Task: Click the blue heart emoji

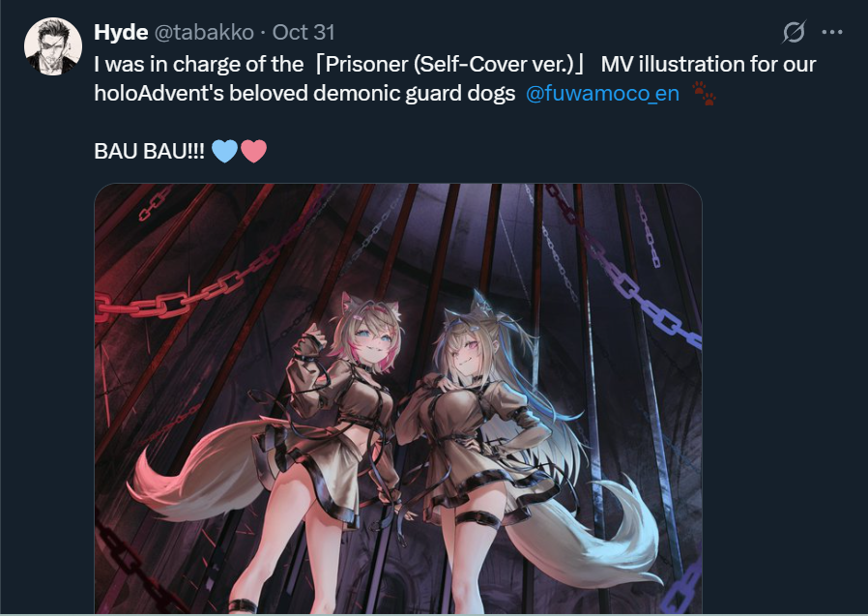Action: point(225,151)
